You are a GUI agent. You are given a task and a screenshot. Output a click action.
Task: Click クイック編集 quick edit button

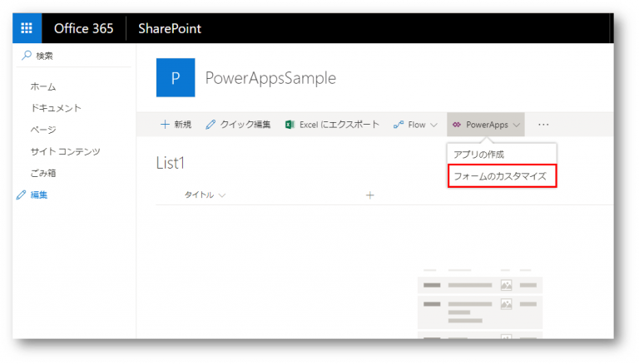(238, 125)
